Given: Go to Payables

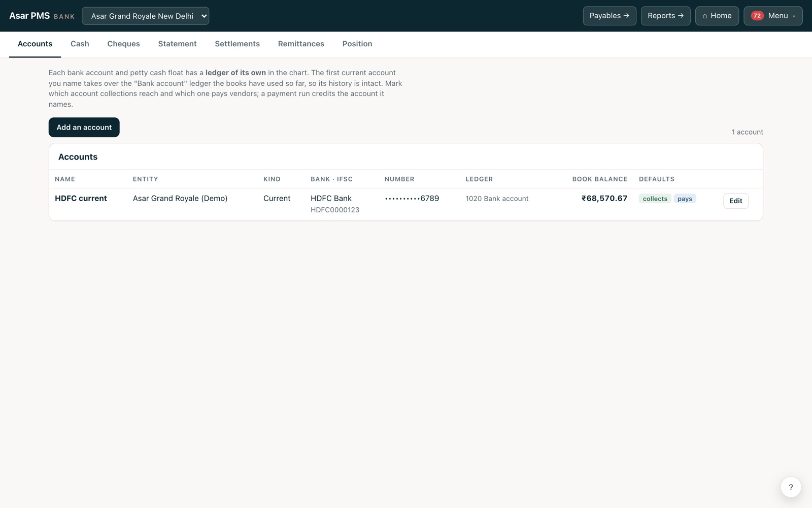Looking at the screenshot, I should click(609, 16).
